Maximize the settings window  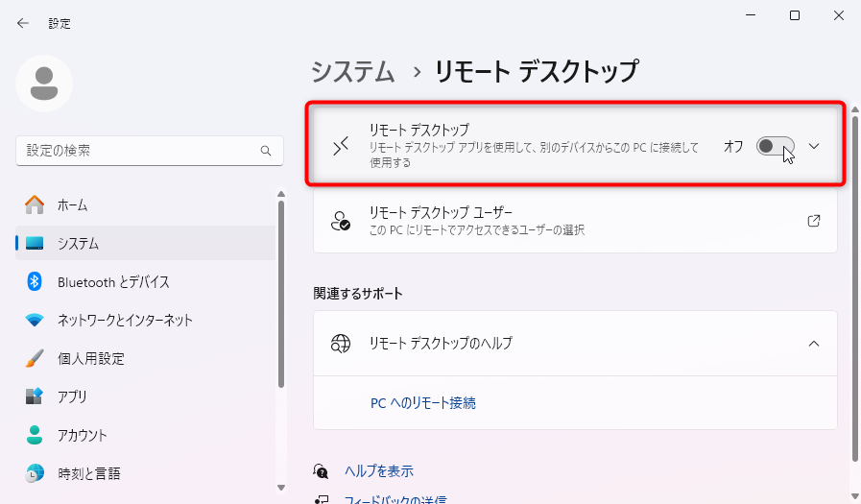pos(795,15)
